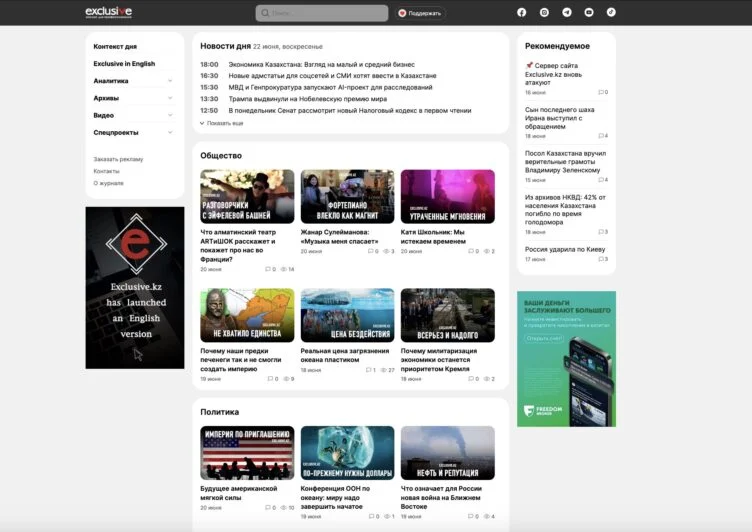Select Архивы in the sidebar
The height and width of the screenshot is (532, 752).
point(106,98)
